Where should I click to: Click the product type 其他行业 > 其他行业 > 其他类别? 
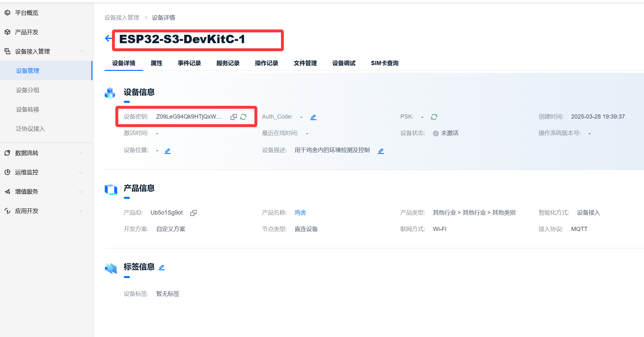(x=474, y=213)
